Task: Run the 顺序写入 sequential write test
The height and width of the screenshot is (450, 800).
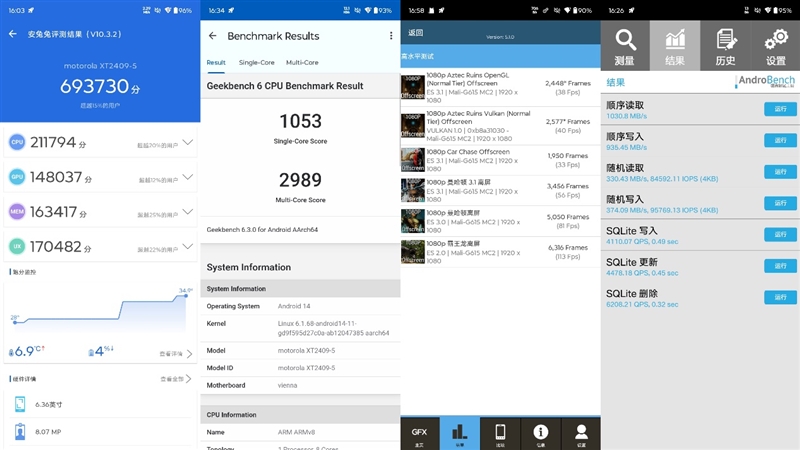Action: 780,140
